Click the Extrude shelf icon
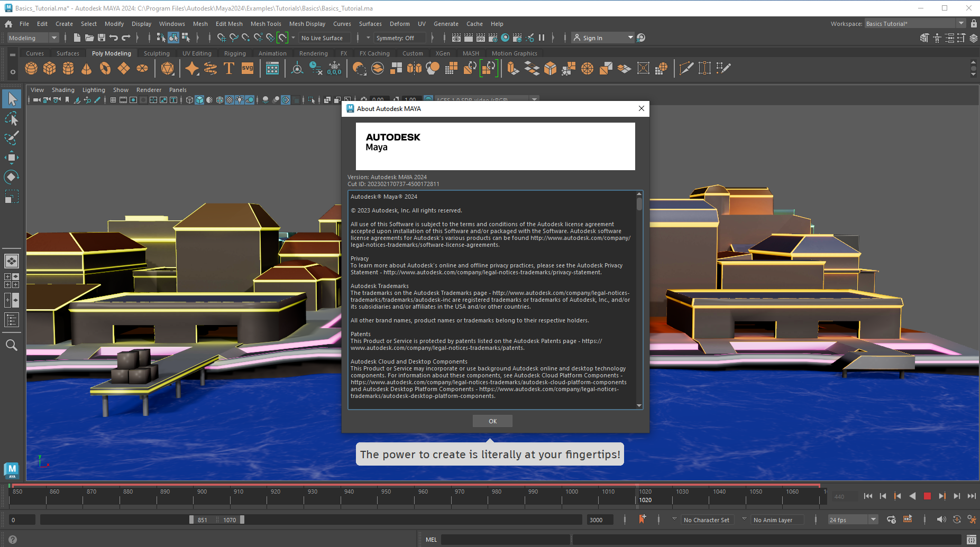This screenshot has width=980, height=547. tap(512, 68)
